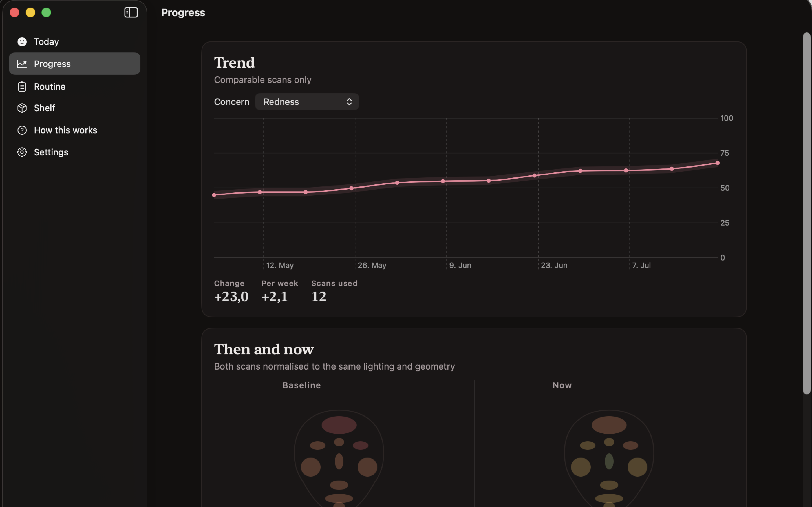Click the Redness dropdown chevron arrows

[349, 102]
